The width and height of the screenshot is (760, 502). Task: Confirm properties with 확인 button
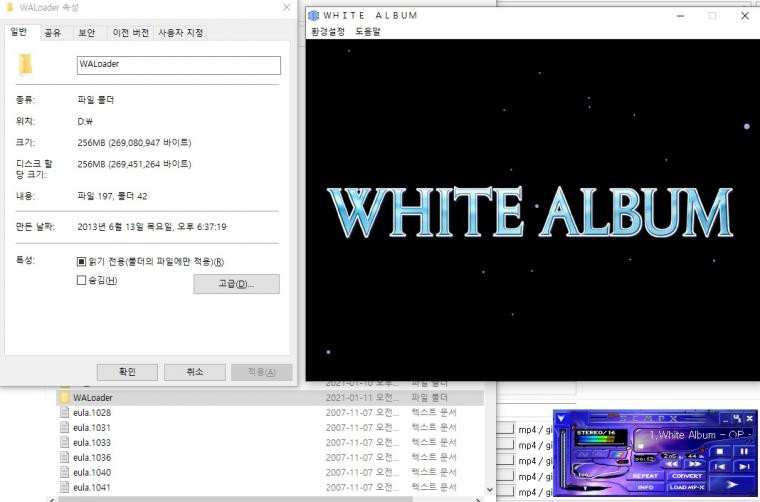point(127,372)
